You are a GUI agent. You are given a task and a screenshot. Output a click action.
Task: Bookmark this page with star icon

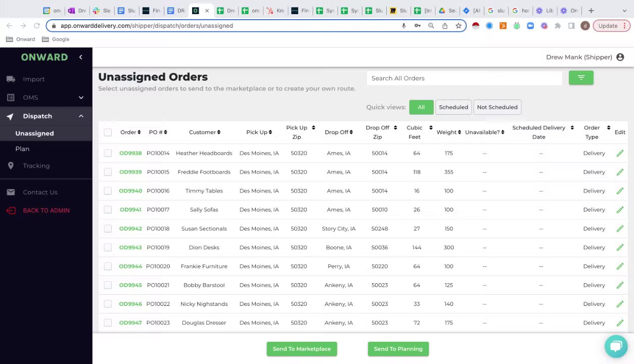click(x=459, y=26)
